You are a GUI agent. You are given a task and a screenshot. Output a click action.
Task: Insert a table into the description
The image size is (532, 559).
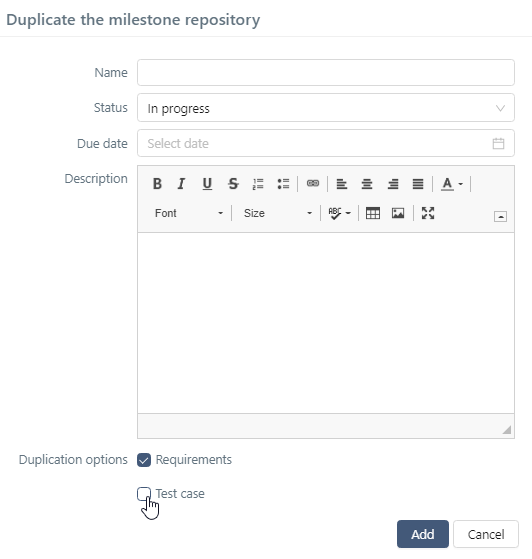pyautogui.click(x=373, y=213)
